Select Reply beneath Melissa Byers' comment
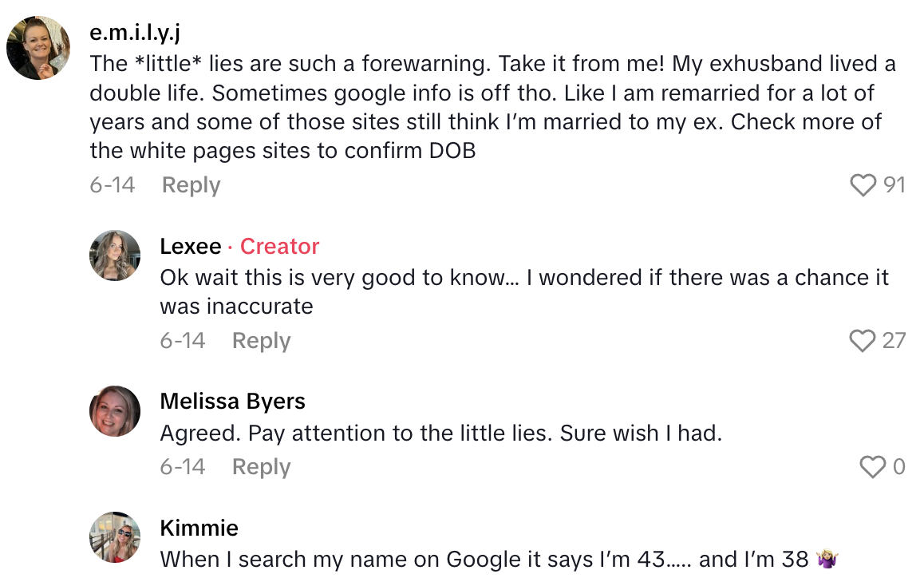Screen dimensions: 924x578 260,467
